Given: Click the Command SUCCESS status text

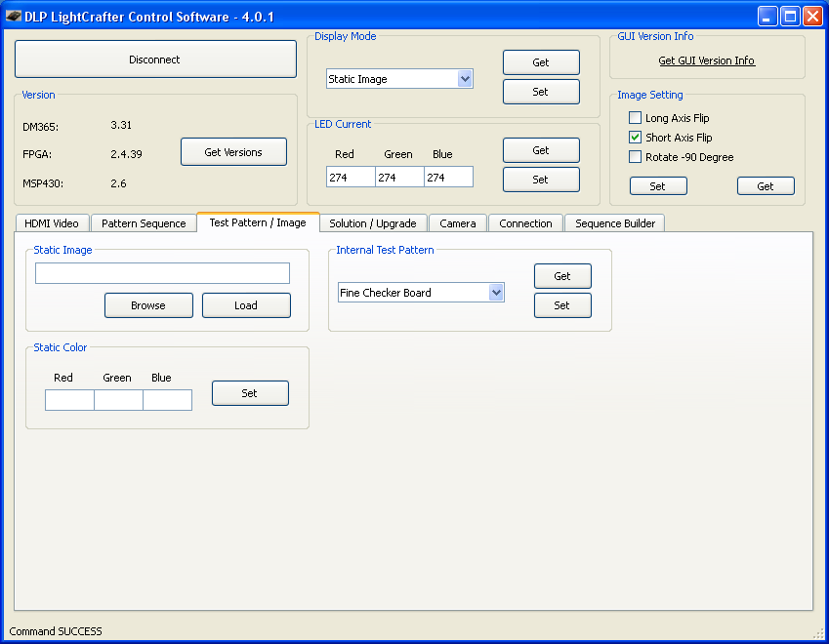Looking at the screenshot, I should [x=56, y=631].
